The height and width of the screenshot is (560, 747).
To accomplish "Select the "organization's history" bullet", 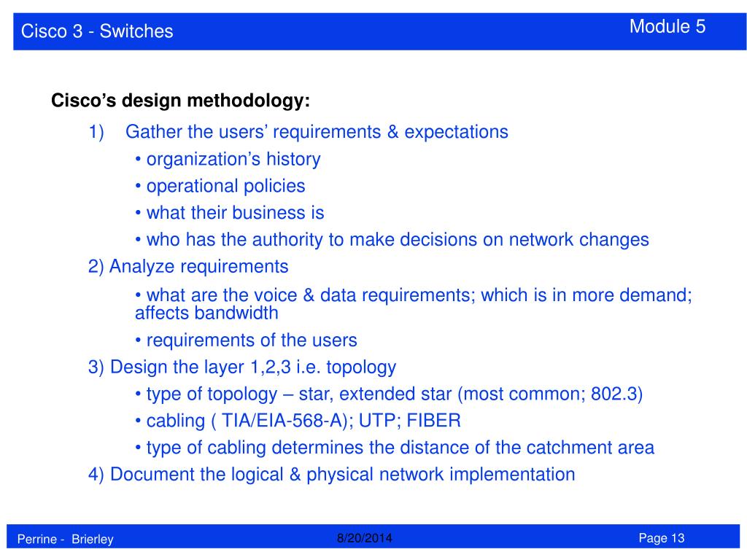I will (x=232, y=159).
